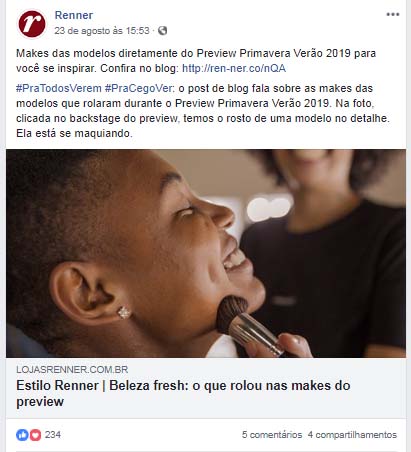This screenshot has width=411, height=452.
Task: Open the post timestamp 23 de agosto
Action: tap(102, 31)
